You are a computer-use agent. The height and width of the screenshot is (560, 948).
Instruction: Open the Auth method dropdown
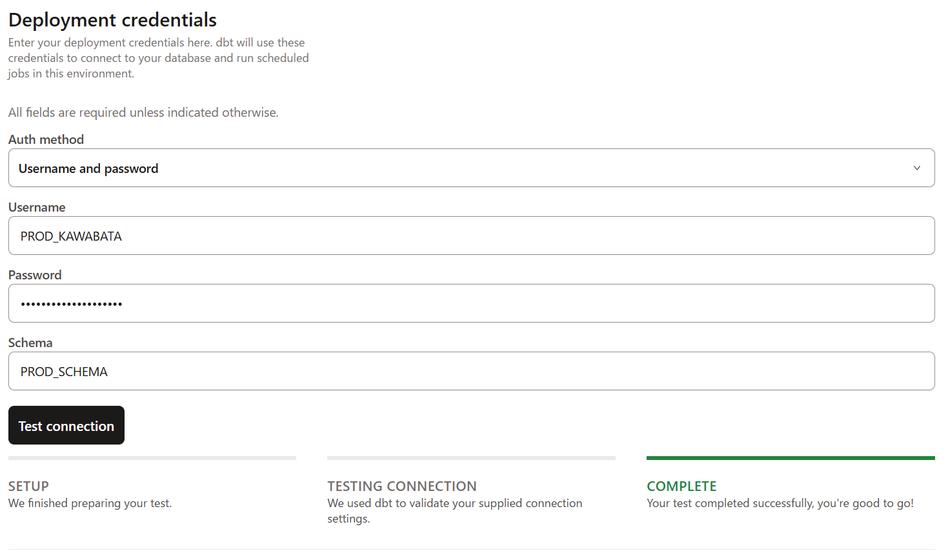pos(471,168)
